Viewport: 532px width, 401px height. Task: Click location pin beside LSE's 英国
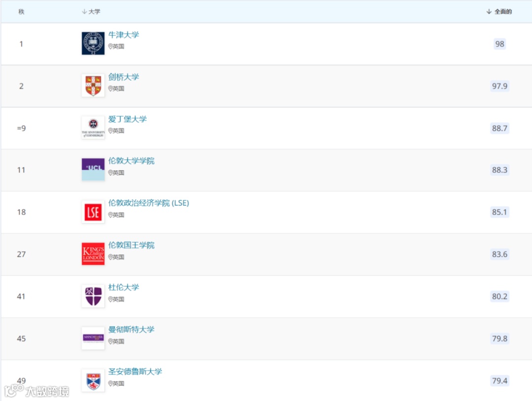tap(110, 215)
